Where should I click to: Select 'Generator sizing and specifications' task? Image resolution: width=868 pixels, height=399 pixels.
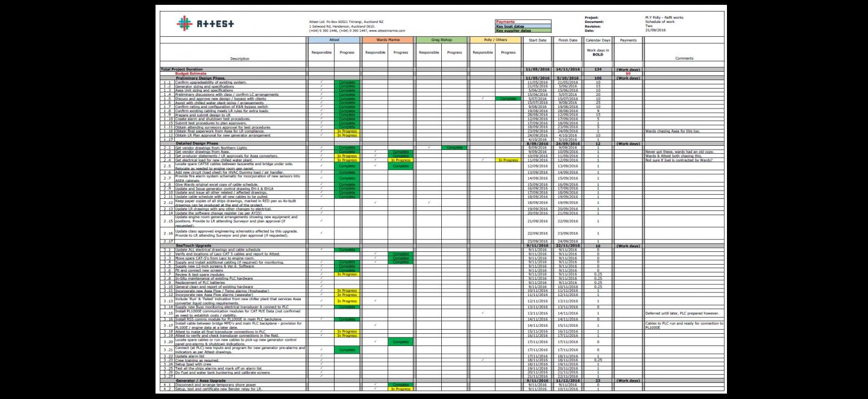(204, 86)
